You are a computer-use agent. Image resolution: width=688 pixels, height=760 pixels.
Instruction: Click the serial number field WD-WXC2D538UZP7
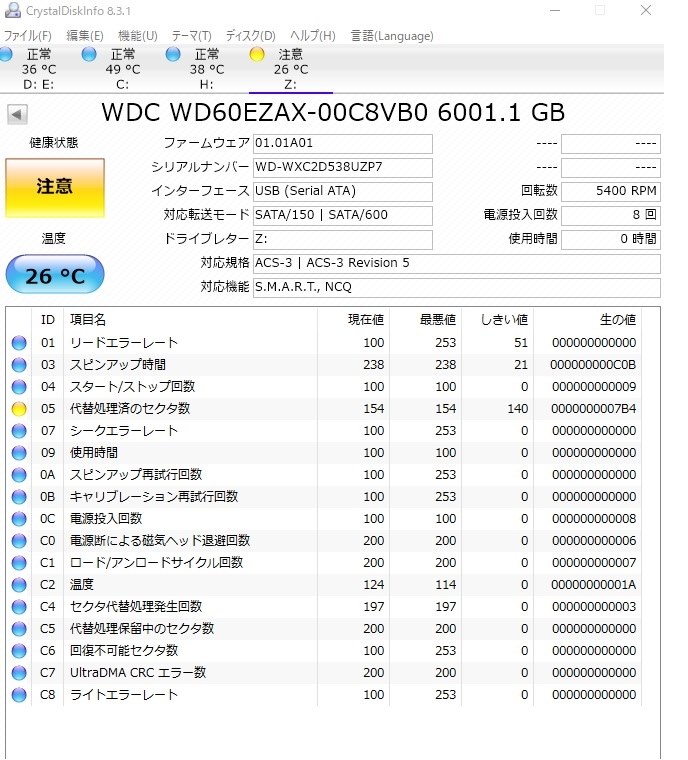(x=343, y=167)
